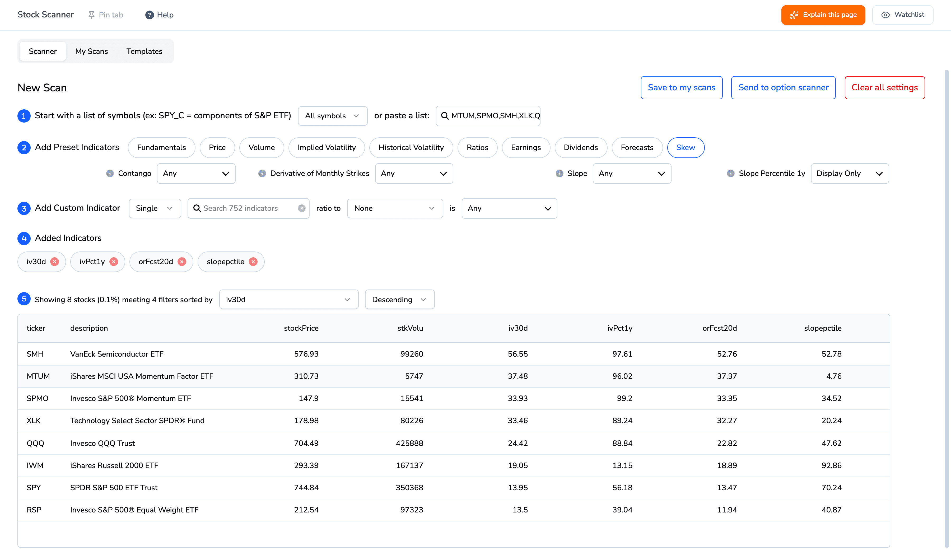Click the ivPct1y column header
Screen dimensions: 951x560
click(620, 328)
